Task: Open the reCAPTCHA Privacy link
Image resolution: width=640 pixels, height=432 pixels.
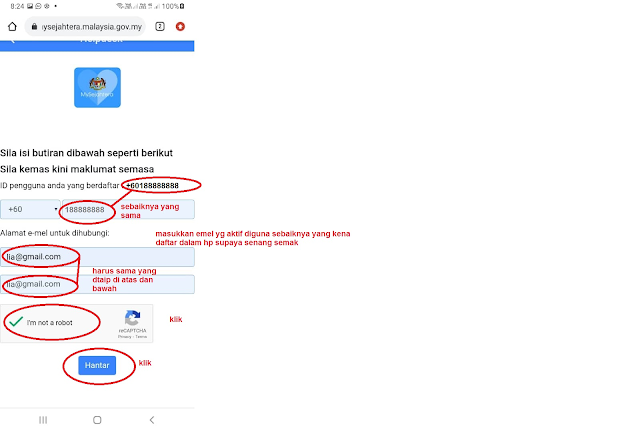Action: 125,337
